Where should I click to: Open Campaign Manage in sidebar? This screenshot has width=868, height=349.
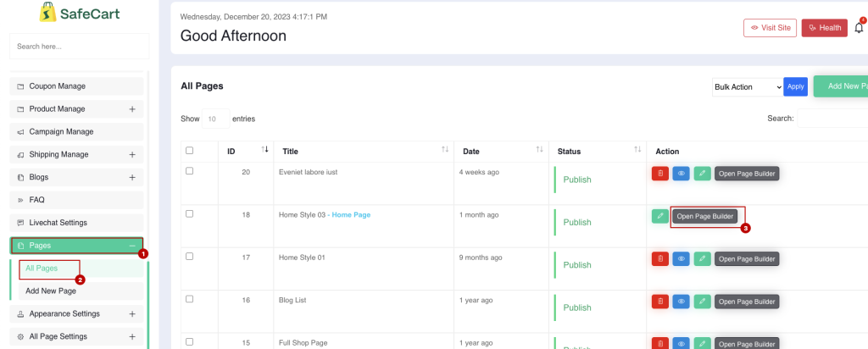tap(76, 131)
